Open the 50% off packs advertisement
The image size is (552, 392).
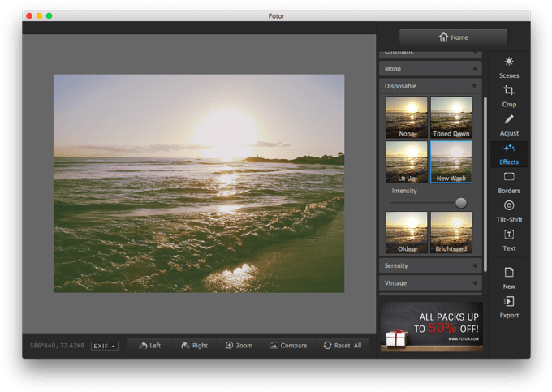point(432,326)
